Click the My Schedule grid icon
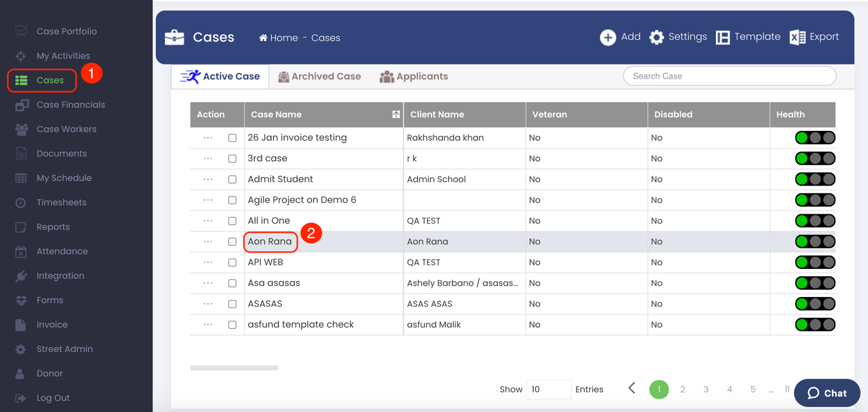The image size is (868, 412). 21,178
